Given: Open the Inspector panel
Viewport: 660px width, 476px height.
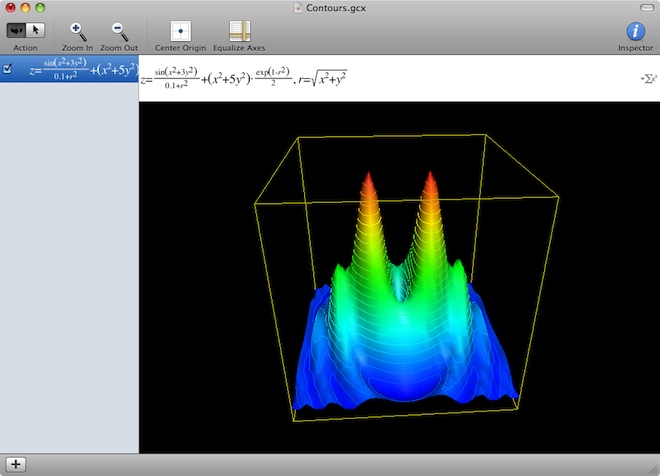Looking at the screenshot, I should point(634,31).
